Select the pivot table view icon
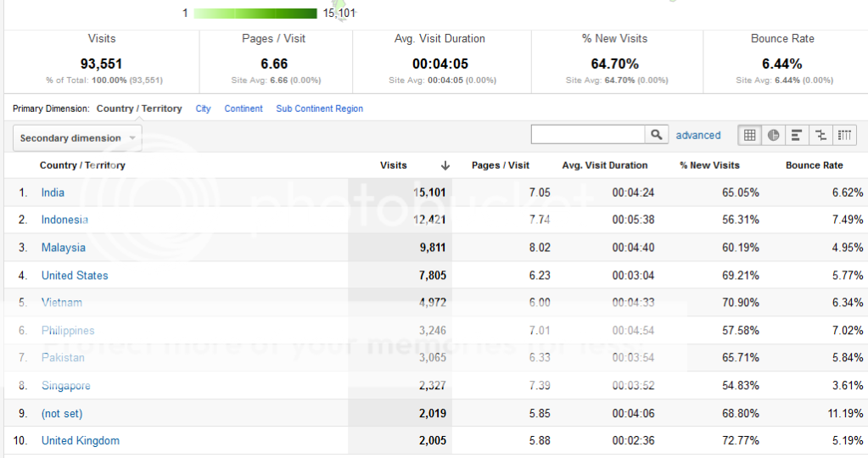Screen dimensions: 868x458 pyautogui.click(x=844, y=135)
